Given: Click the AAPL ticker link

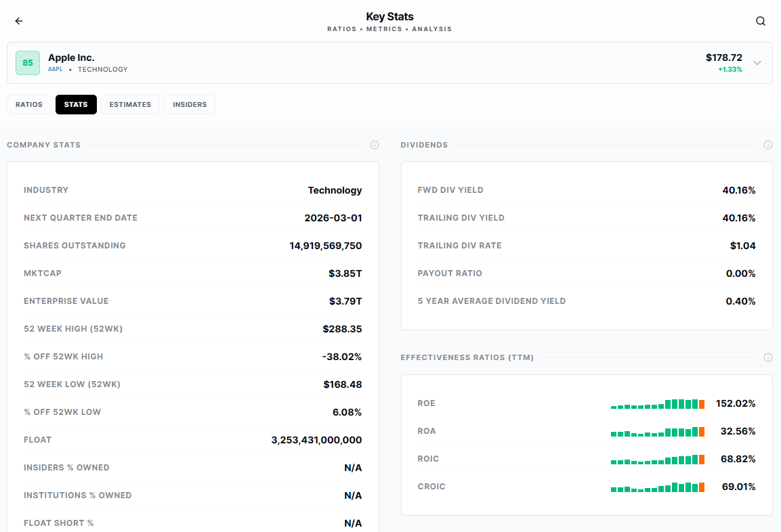Looking at the screenshot, I should click(56, 69).
